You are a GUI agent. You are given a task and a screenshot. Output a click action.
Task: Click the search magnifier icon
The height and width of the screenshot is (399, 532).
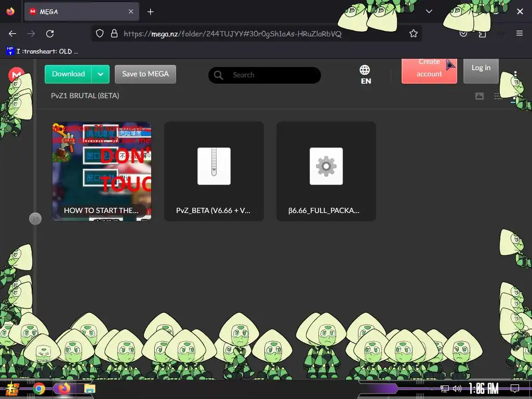[x=219, y=75]
